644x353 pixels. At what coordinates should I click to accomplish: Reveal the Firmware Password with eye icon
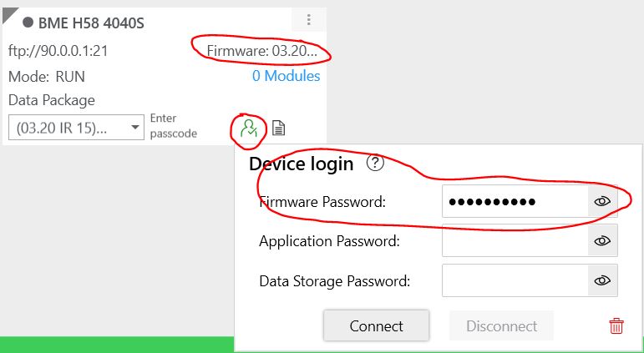point(602,201)
